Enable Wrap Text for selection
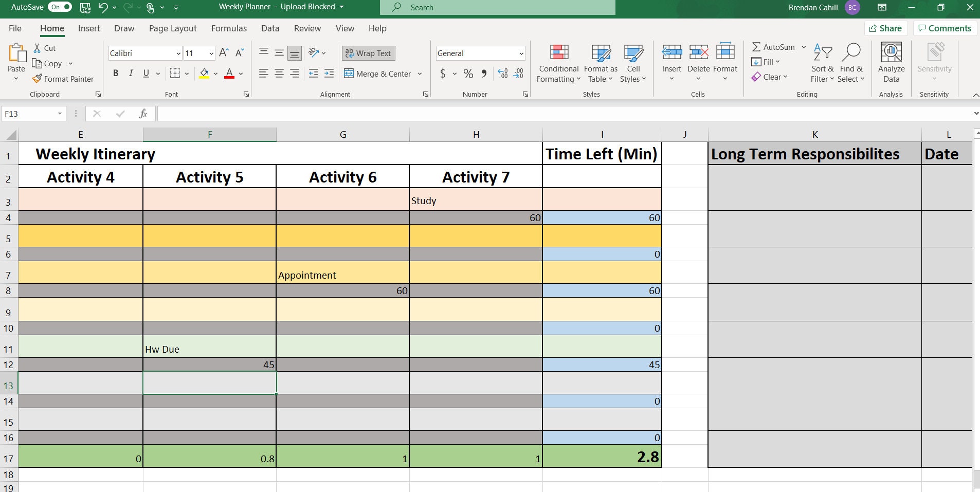 [368, 53]
